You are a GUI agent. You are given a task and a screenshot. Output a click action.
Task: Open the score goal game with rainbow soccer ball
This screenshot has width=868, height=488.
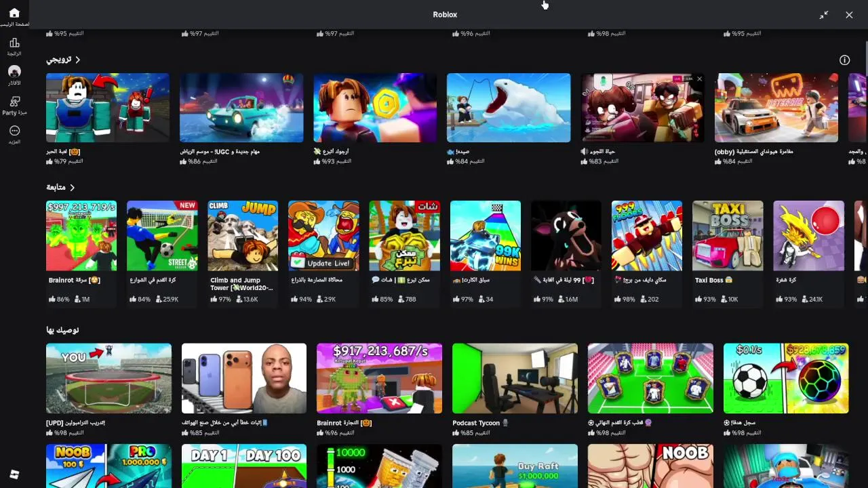click(786, 378)
